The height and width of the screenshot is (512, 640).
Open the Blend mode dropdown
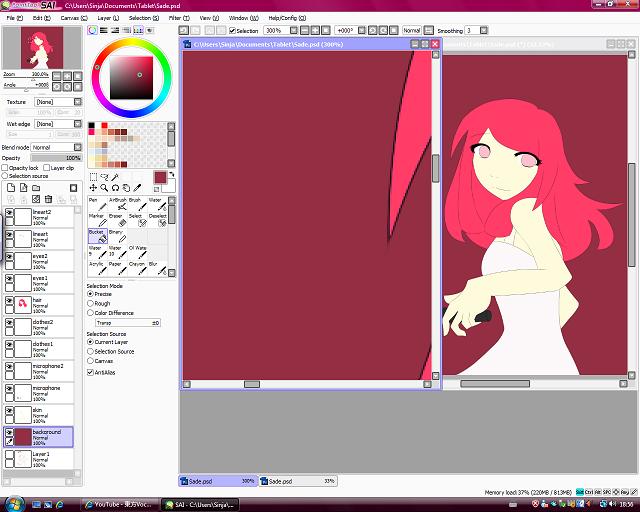56,147
